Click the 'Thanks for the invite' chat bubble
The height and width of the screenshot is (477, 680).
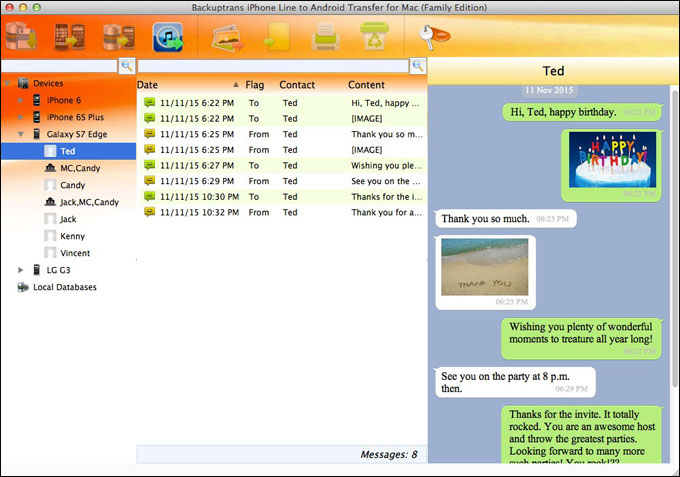coord(581,435)
